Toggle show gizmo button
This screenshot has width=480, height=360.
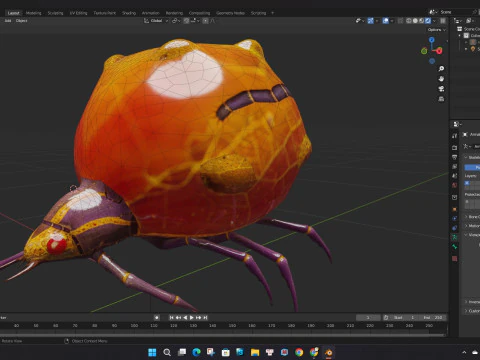[x=370, y=21]
